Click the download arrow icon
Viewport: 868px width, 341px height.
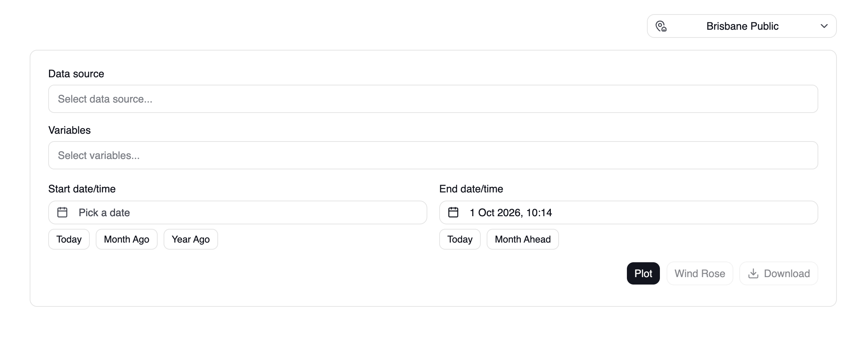(x=753, y=273)
